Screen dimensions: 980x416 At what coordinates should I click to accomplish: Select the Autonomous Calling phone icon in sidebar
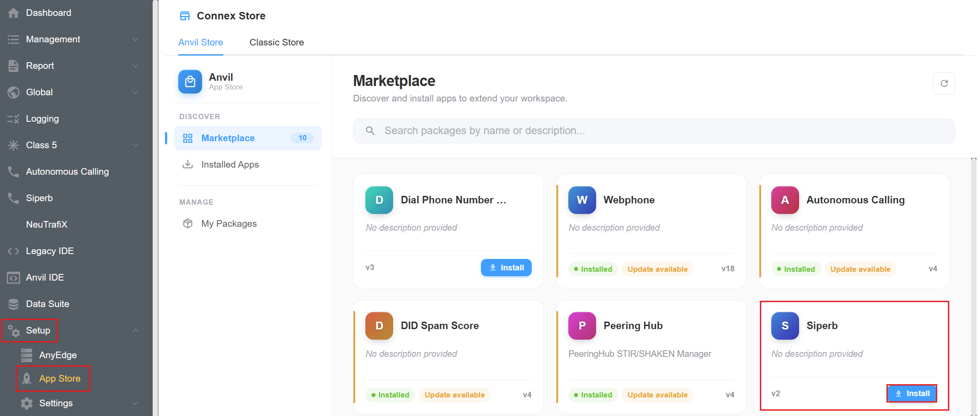[14, 172]
